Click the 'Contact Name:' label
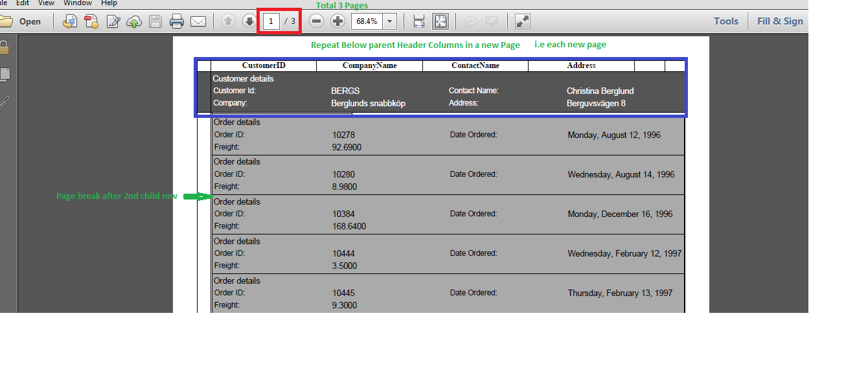868x366 pixels. tap(474, 91)
